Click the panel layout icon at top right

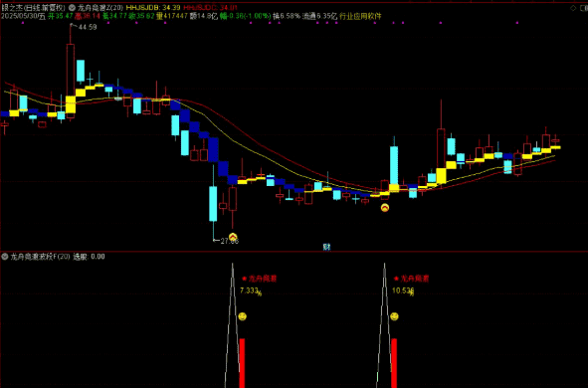[x=583, y=8]
